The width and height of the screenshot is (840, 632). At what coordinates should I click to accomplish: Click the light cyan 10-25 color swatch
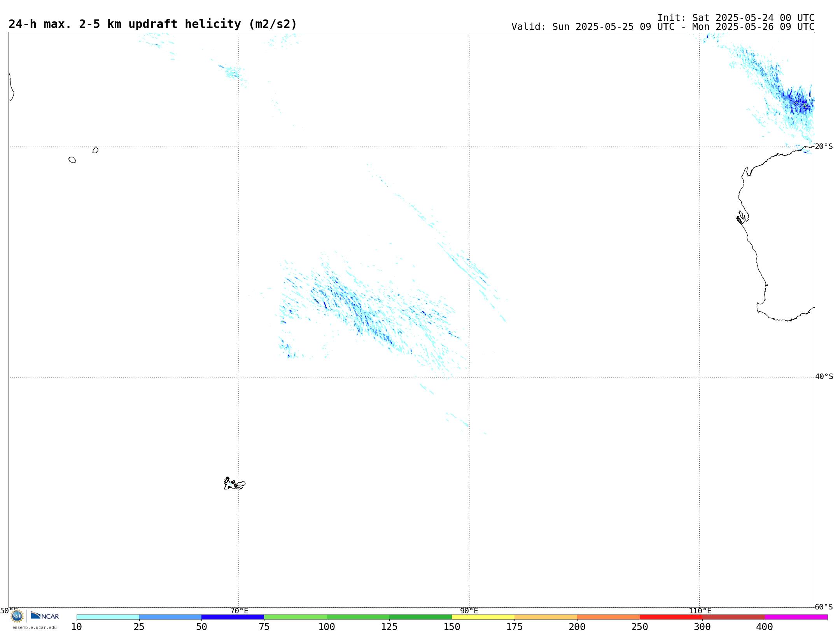pyautogui.click(x=108, y=617)
